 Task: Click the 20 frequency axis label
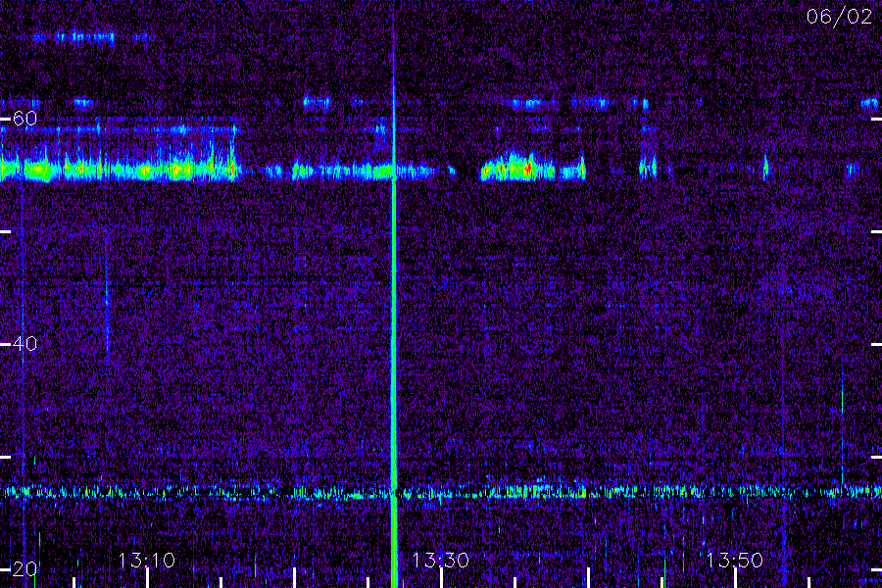[24, 569]
